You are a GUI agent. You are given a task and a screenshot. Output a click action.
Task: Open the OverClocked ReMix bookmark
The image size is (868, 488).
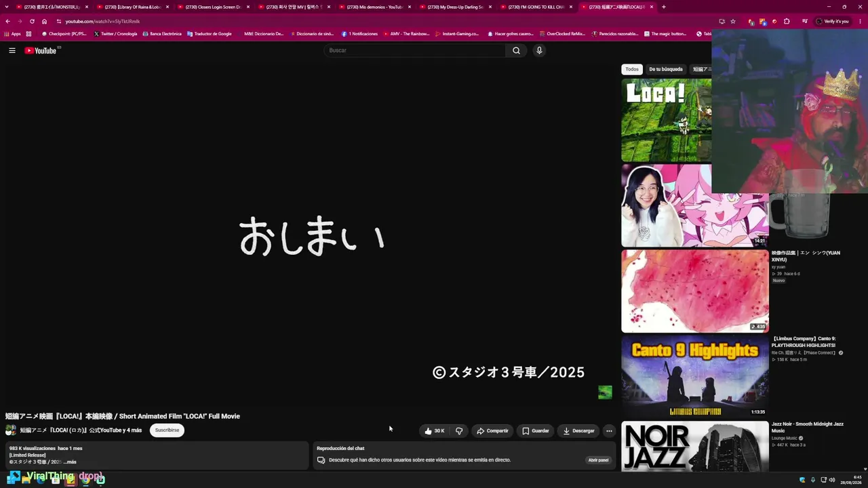(x=562, y=34)
